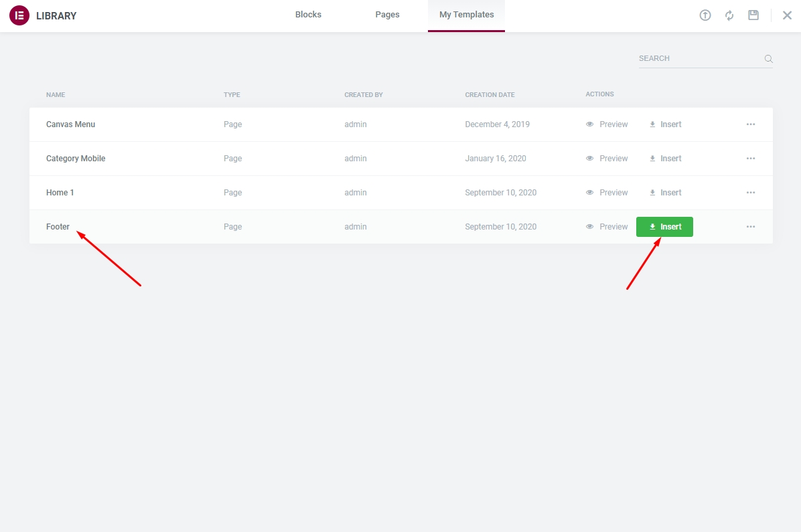
Task: Click the save template disk icon
Action: [753, 15]
